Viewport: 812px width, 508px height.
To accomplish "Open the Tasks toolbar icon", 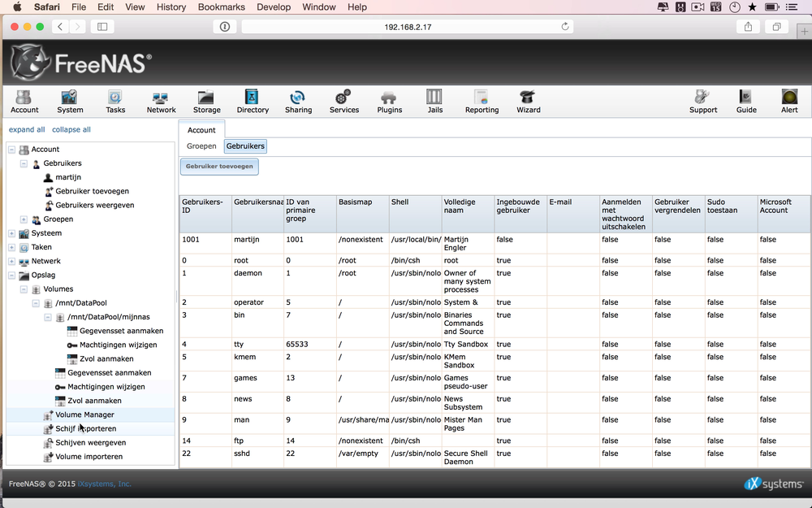I will click(115, 101).
